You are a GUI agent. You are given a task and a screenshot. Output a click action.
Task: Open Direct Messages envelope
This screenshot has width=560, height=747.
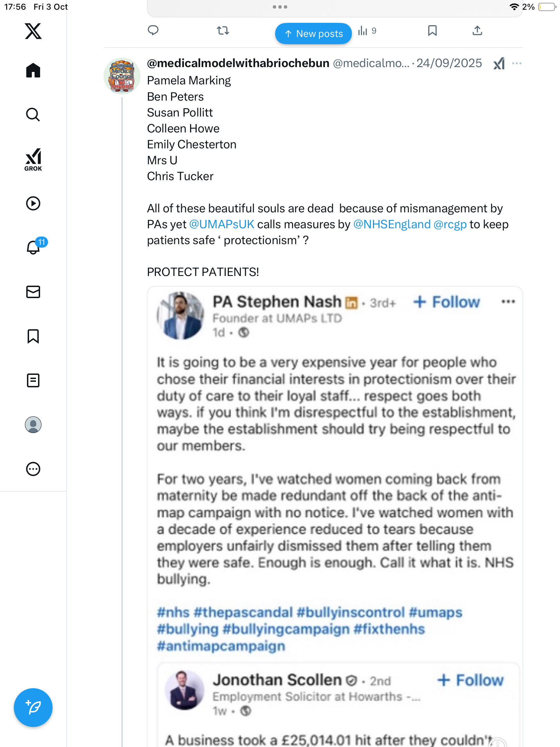[x=33, y=292]
